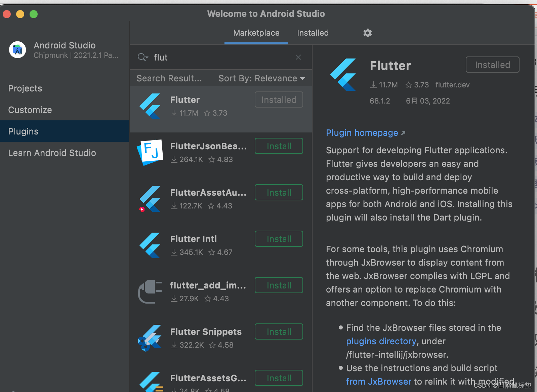Click the large Flutter logo in details
The image size is (537, 392).
coord(343,75)
